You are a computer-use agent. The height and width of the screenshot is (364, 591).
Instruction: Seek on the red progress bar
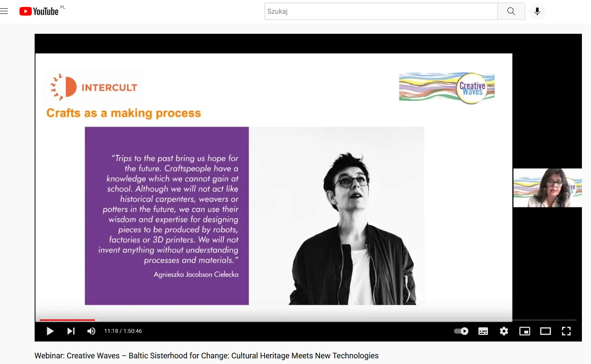(67, 320)
